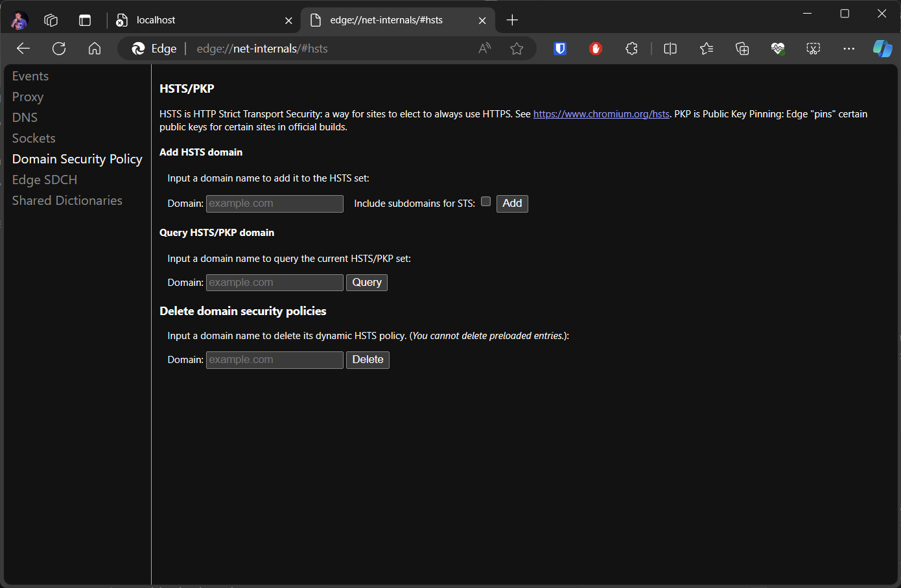The image size is (901, 588).
Task: Refresh the current page
Action: pos(59,49)
